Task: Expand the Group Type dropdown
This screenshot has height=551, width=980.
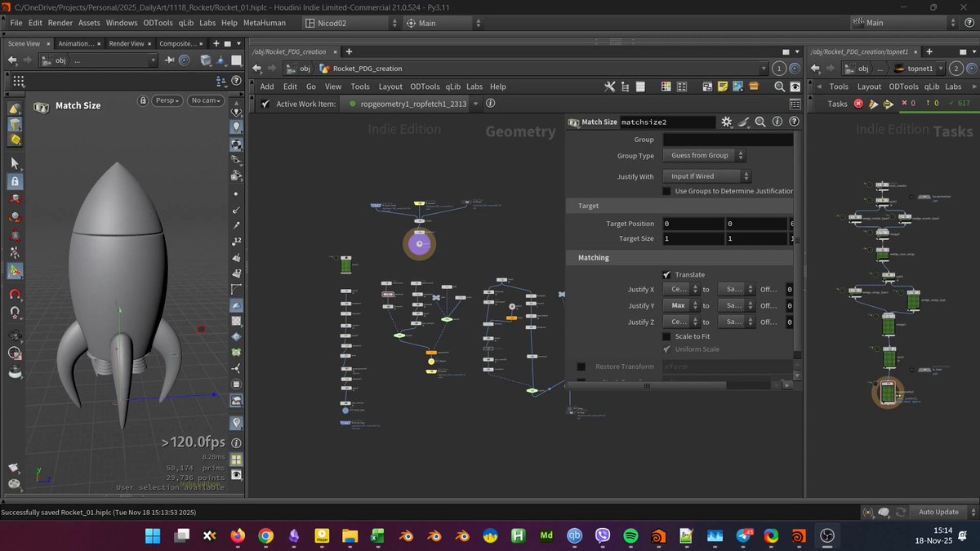Action: point(704,155)
